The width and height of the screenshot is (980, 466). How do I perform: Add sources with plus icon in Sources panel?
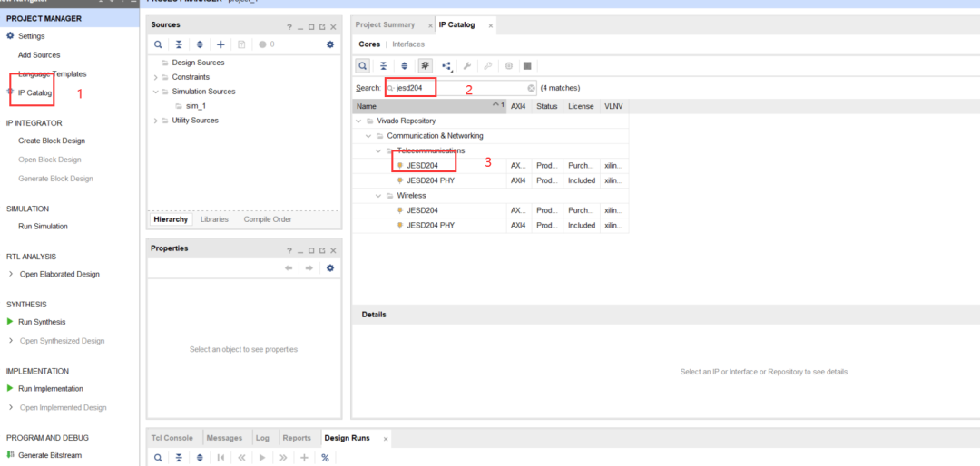[220, 44]
